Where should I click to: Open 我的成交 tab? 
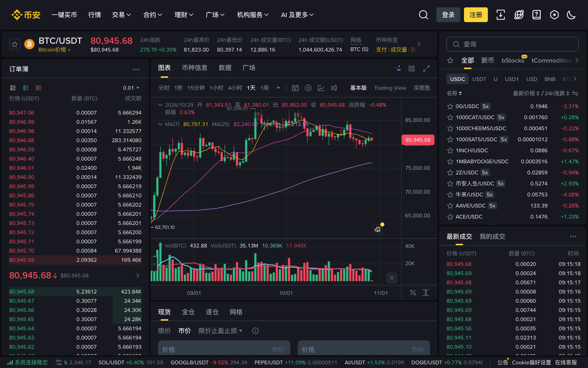492,237
